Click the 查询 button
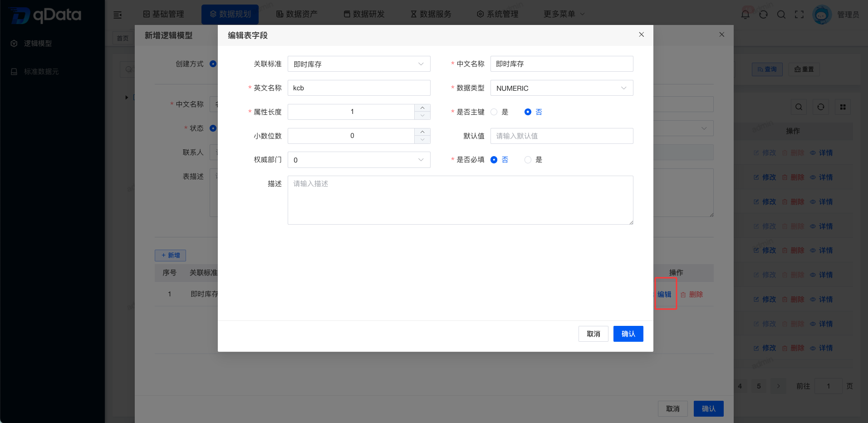The height and width of the screenshot is (423, 868). pos(767,69)
